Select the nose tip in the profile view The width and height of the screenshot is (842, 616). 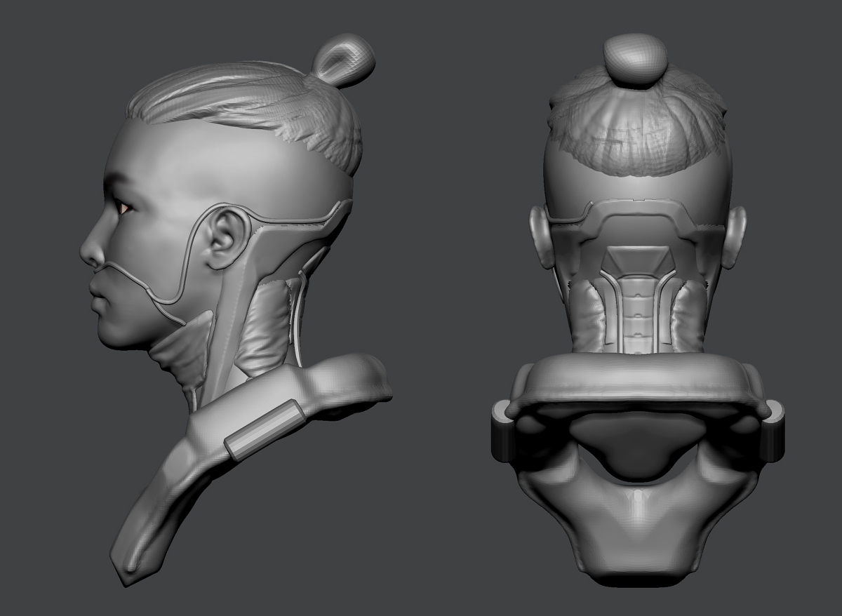pyautogui.click(x=87, y=255)
